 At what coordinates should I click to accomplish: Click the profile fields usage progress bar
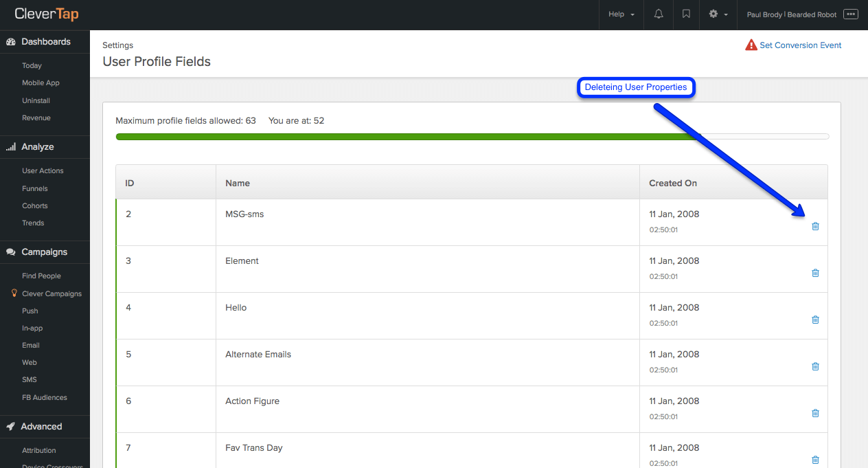click(472, 137)
